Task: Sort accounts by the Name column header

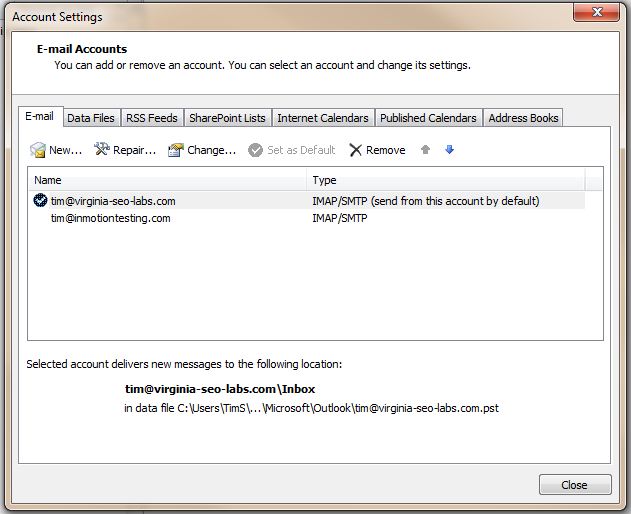Action: 168,180
